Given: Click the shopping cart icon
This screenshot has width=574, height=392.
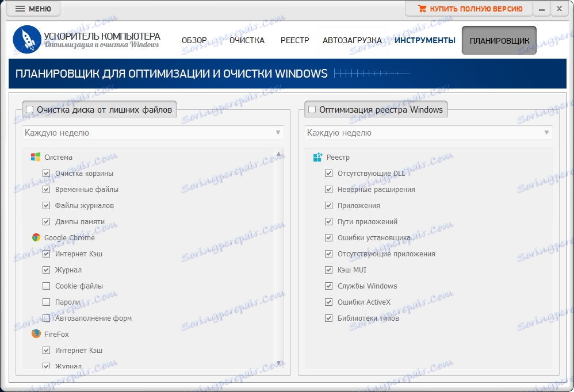Looking at the screenshot, I should coord(422,9).
